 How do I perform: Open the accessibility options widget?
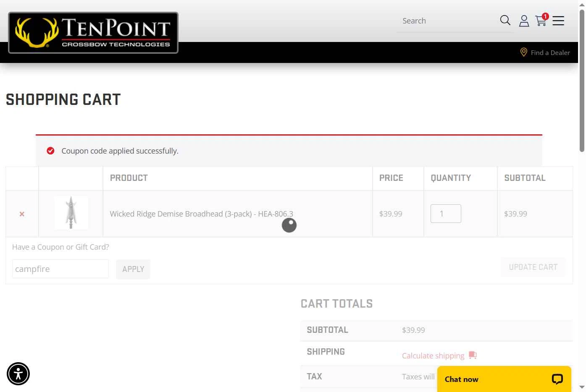18,374
